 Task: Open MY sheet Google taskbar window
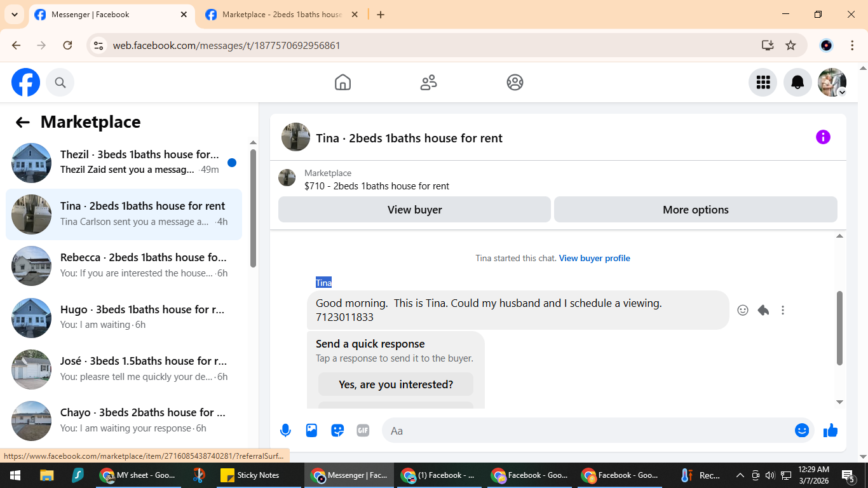pos(137,475)
